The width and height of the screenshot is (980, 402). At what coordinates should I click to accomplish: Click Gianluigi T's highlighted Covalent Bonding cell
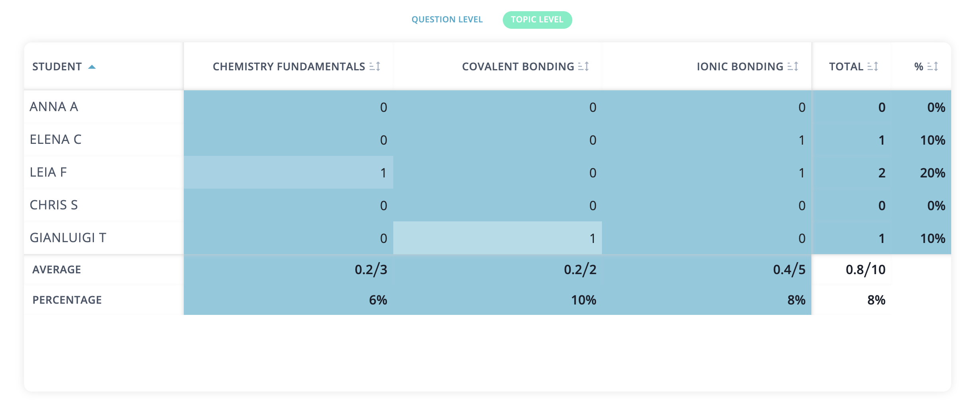click(498, 238)
